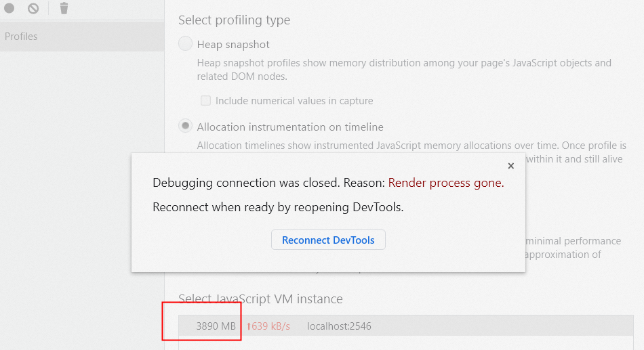
Task: Click the Allocation instrumentation on timeline label
Action: 290,127
